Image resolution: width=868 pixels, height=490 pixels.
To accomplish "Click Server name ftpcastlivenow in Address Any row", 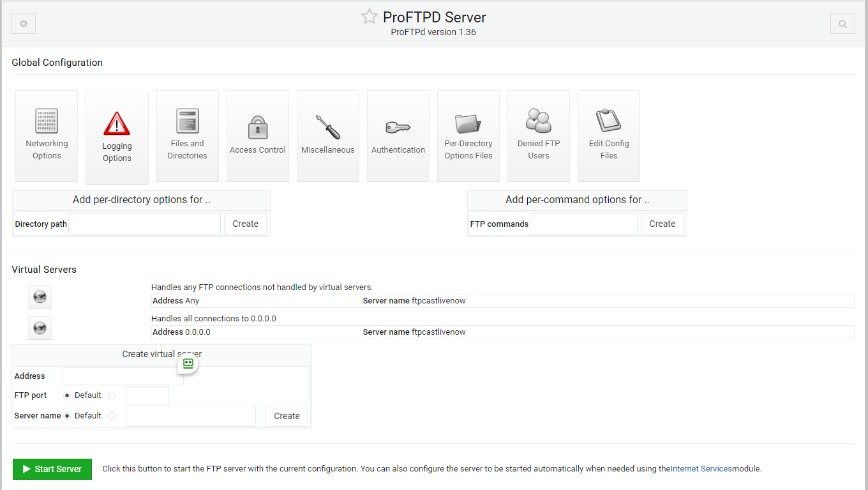I will pyautogui.click(x=414, y=300).
